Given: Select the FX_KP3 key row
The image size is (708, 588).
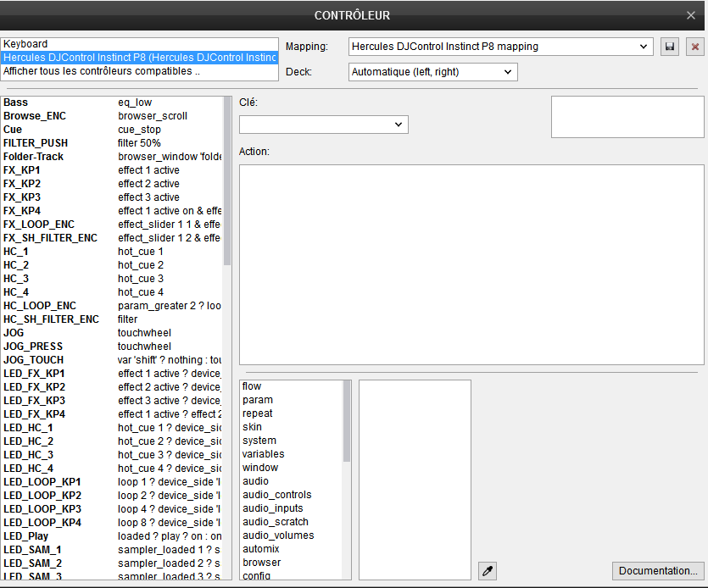Looking at the screenshot, I should coord(113,197).
